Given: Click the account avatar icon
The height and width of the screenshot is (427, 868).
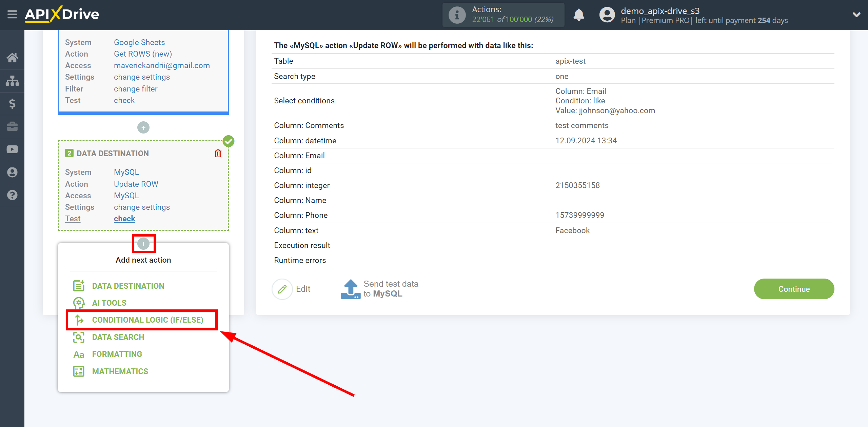Looking at the screenshot, I should (607, 15).
